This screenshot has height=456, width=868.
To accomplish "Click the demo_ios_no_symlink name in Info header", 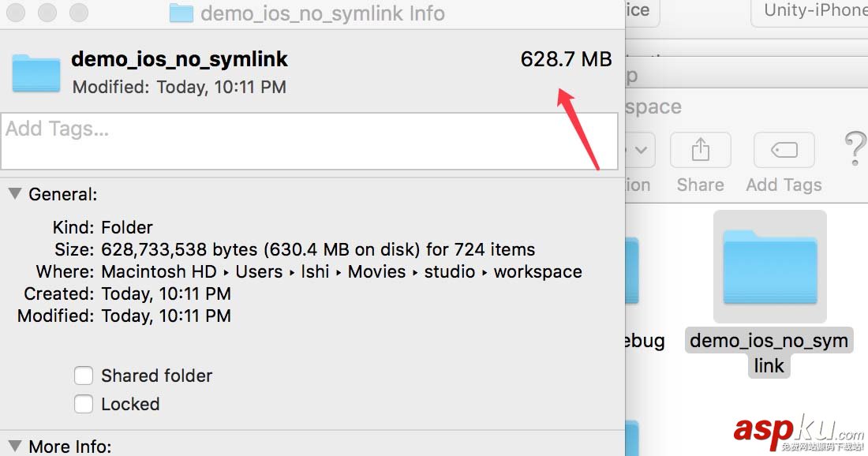I will 179,59.
